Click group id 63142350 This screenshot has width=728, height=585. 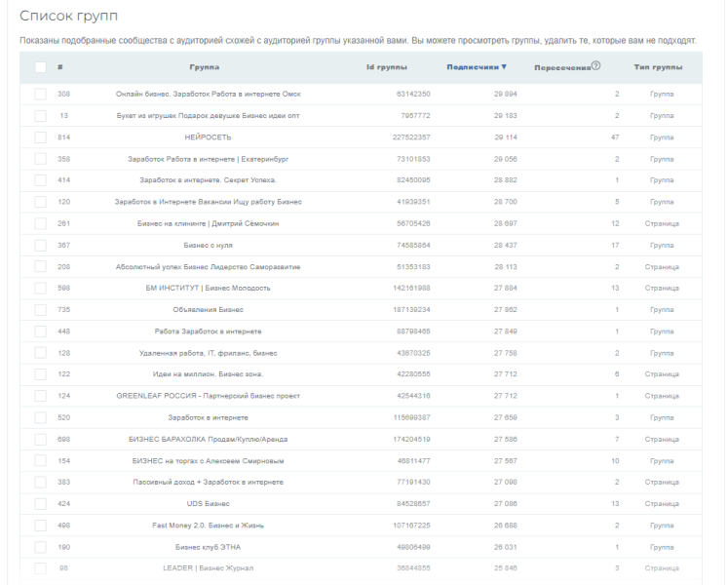click(413, 94)
